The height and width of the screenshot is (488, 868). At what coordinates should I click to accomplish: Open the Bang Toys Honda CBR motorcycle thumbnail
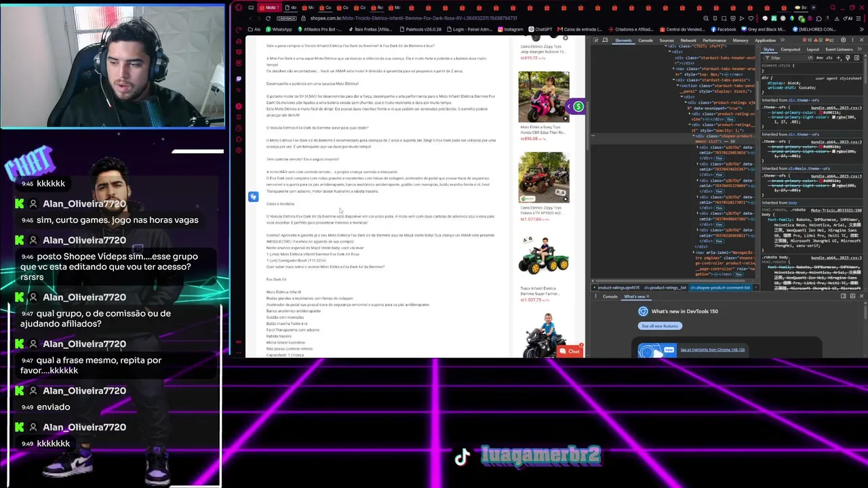click(544, 96)
